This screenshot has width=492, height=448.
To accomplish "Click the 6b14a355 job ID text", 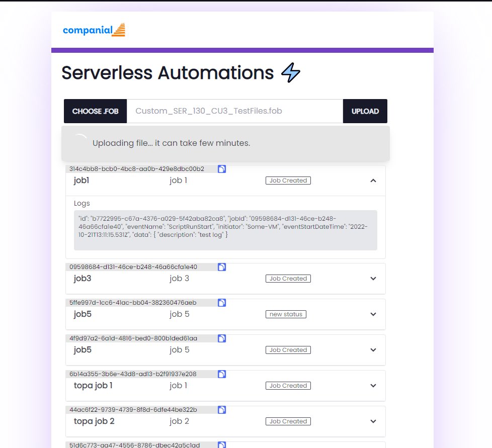I will click(x=133, y=374).
